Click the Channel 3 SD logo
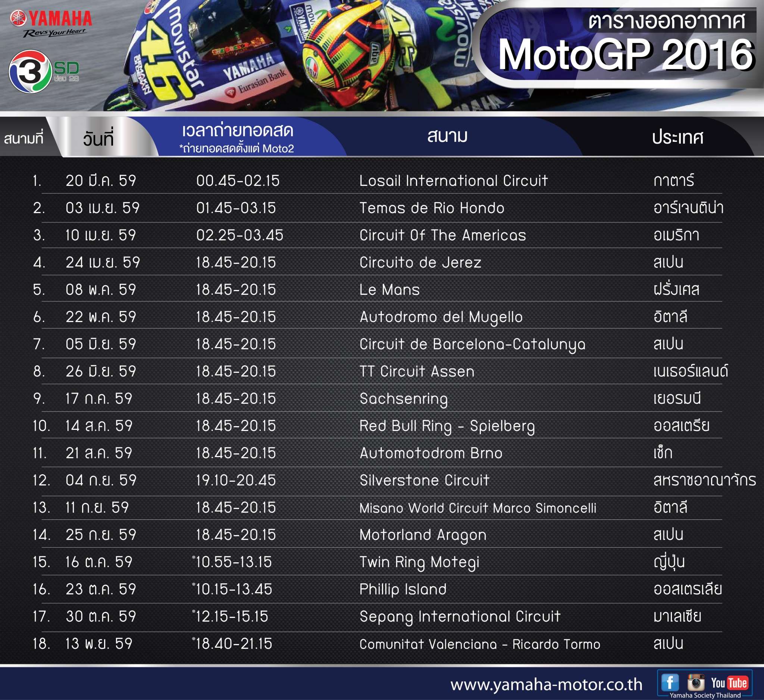Screen dimensions: 764x700 point(44,71)
